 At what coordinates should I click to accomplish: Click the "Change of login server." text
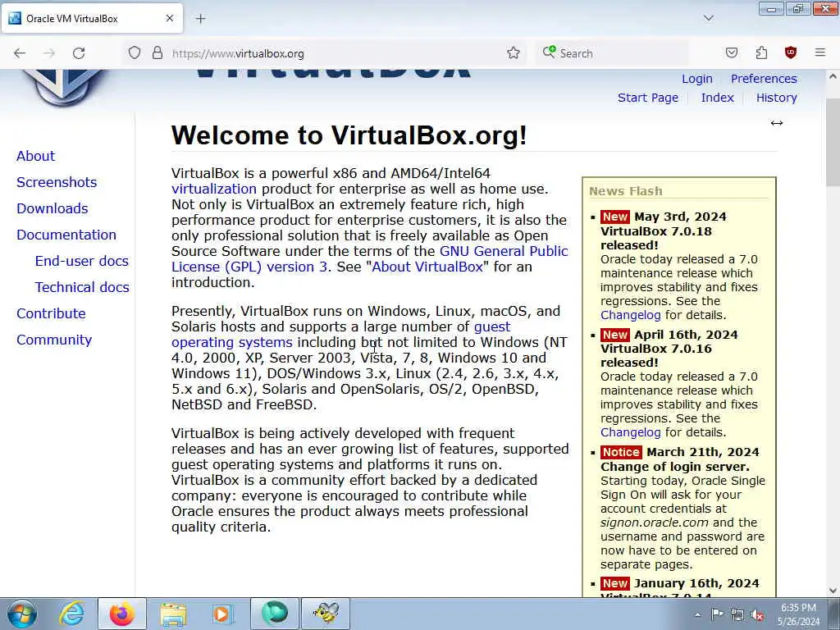click(675, 467)
